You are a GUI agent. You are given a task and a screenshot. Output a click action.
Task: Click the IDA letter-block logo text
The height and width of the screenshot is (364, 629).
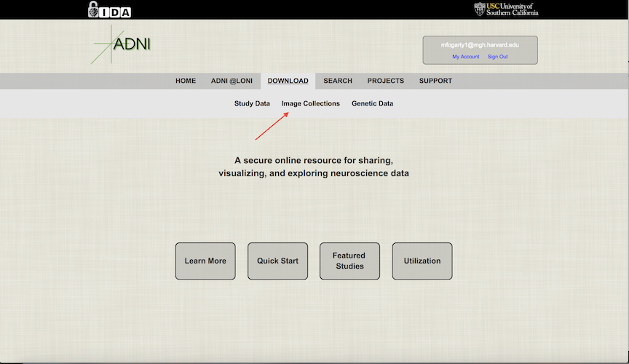(x=115, y=10)
